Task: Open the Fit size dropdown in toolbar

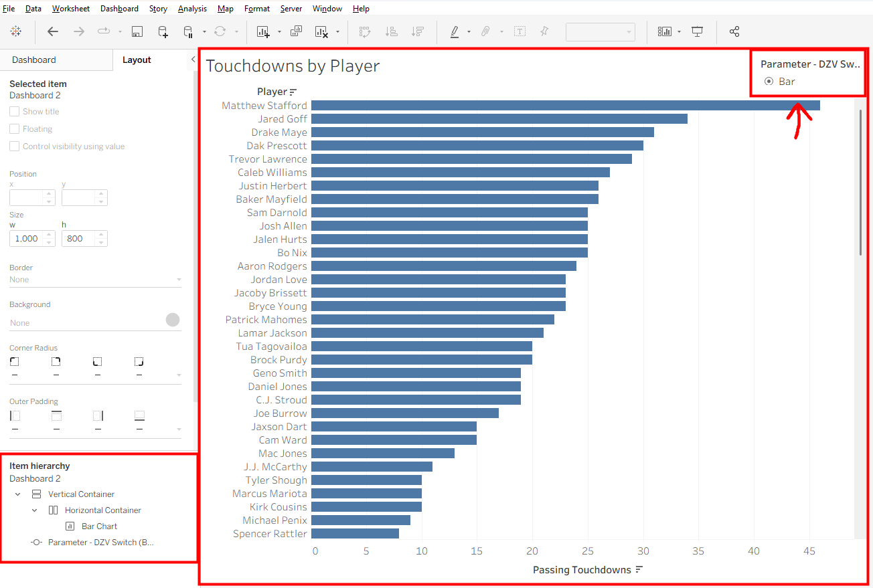Action: coord(601,31)
